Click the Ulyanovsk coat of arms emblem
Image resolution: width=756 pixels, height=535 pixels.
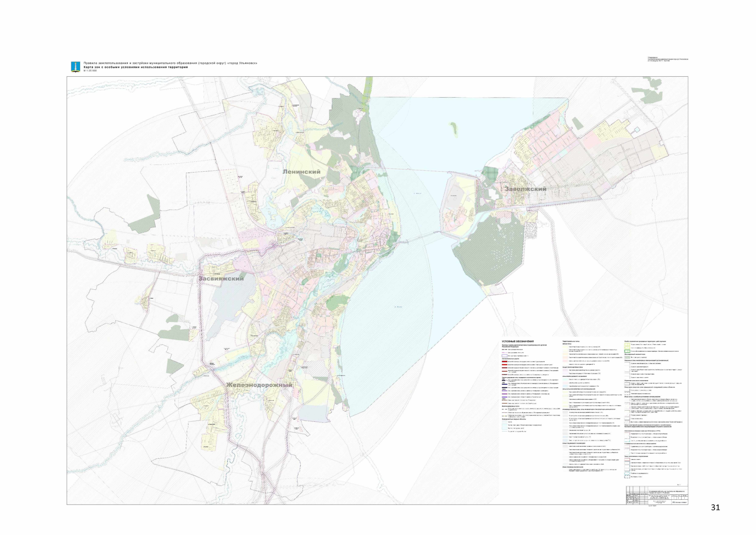pyautogui.click(x=76, y=67)
